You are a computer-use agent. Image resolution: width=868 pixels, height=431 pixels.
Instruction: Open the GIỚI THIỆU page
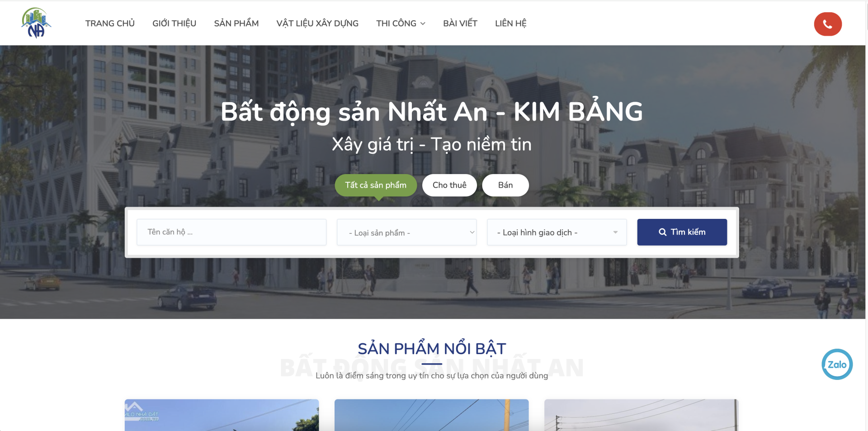point(174,24)
